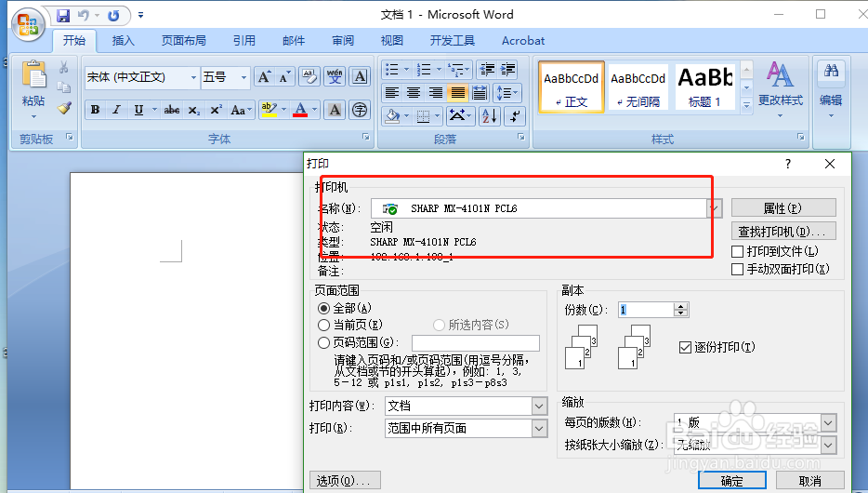The height and width of the screenshot is (493, 868).
Task: Switch to 插入 ribbon tab
Action: [123, 40]
